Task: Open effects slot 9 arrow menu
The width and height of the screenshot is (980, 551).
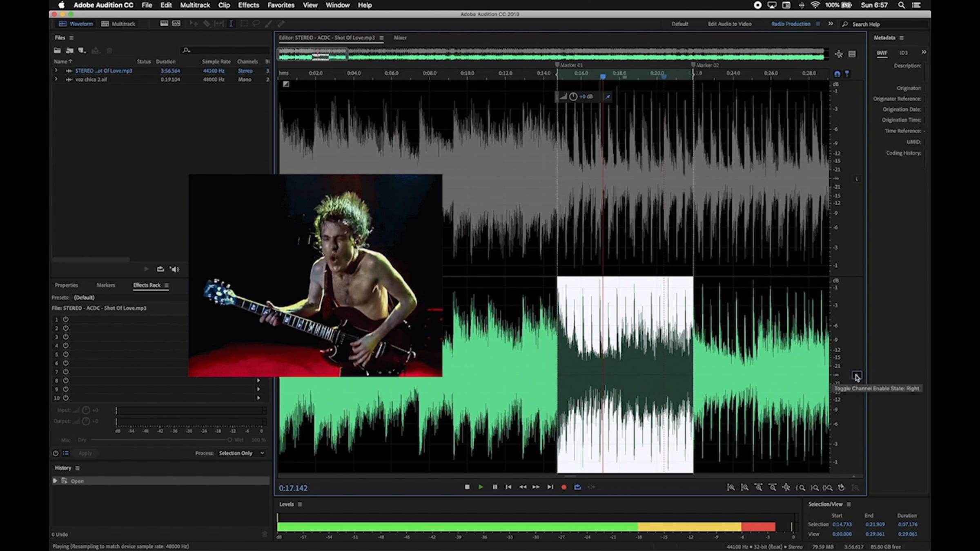Action: 258,389
